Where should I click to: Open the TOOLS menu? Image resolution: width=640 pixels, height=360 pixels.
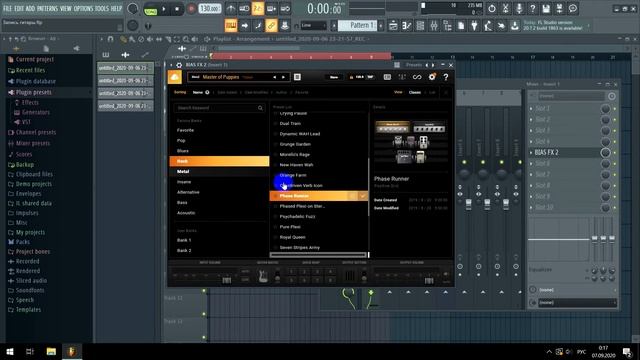point(102,8)
